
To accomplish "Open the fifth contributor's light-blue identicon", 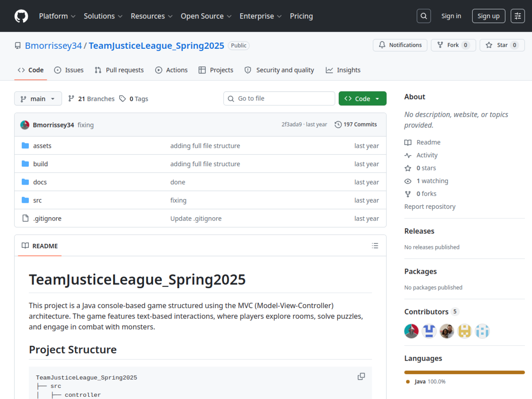I will [x=482, y=331].
